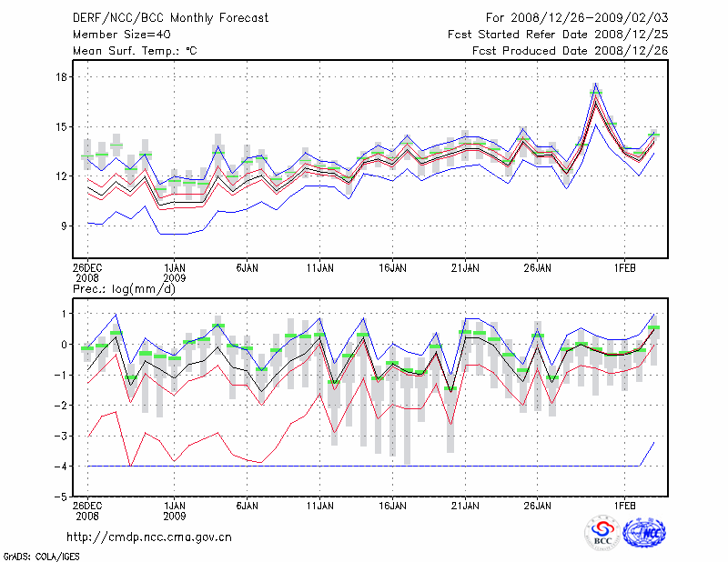The image size is (728, 562).
Task: Select 11JAN marker under temperature chart
Action: pyautogui.click(x=318, y=269)
